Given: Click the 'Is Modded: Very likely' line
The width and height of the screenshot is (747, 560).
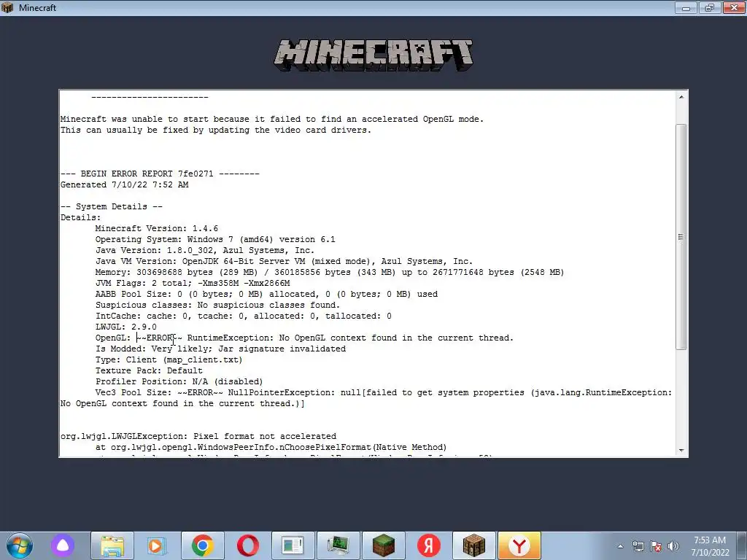Looking at the screenshot, I should [x=220, y=349].
